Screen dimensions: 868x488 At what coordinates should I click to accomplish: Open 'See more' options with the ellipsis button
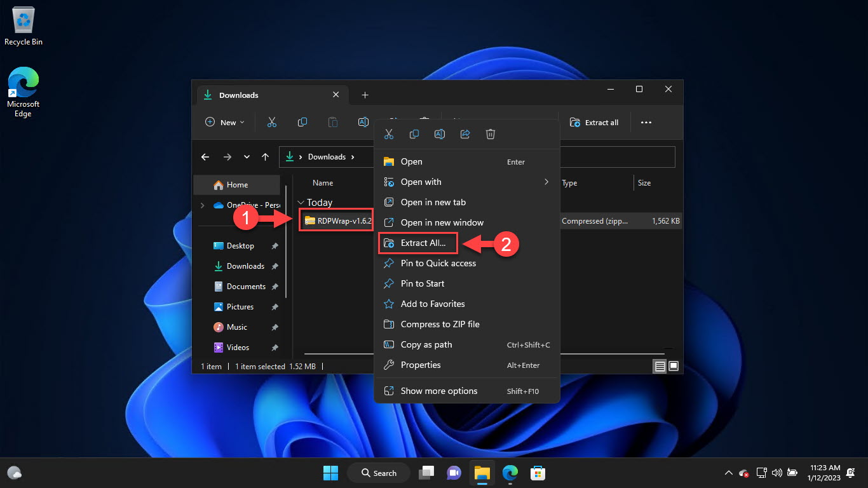(x=646, y=122)
